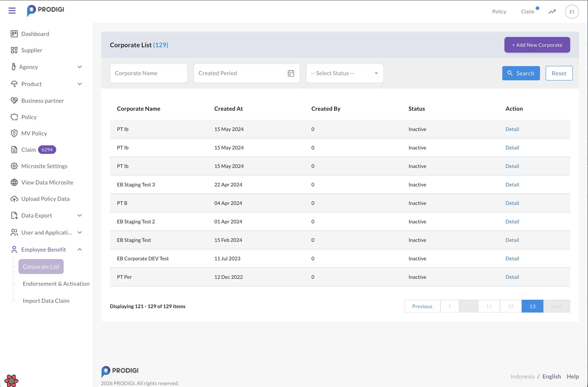The width and height of the screenshot is (588, 387).
Task: Open Endorsement & Activation submenu item
Action: (x=56, y=284)
